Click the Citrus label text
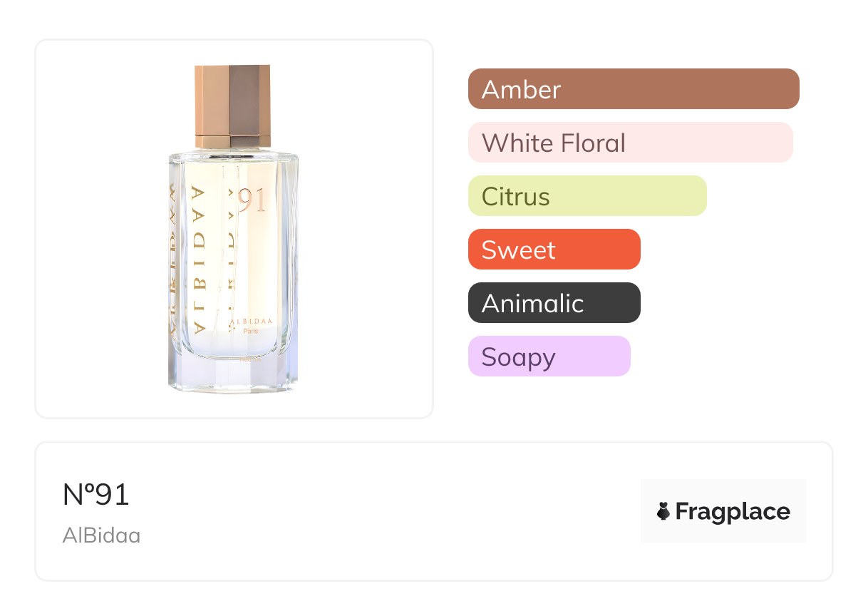 [x=515, y=197]
